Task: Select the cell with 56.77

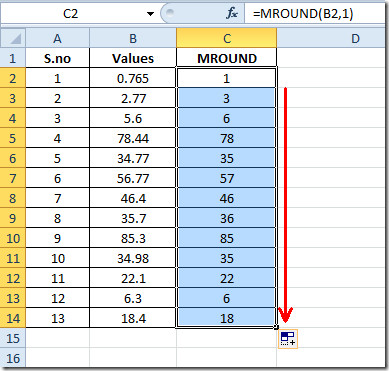Action: pos(133,178)
